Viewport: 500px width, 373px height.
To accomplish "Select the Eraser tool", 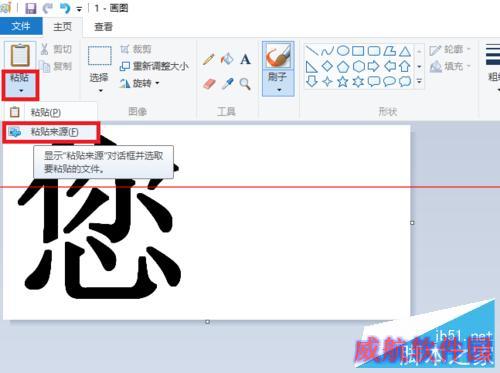I will point(209,84).
